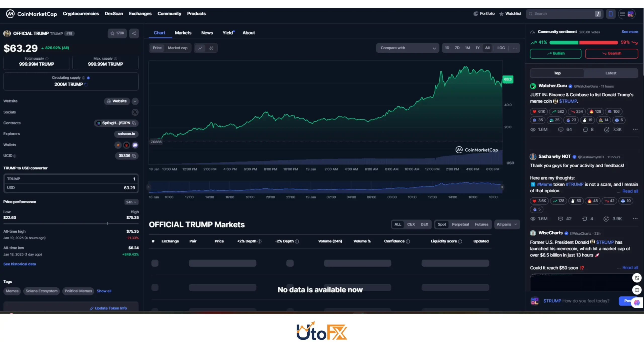Open the purple wallet icon

pyautogui.click(x=135, y=145)
